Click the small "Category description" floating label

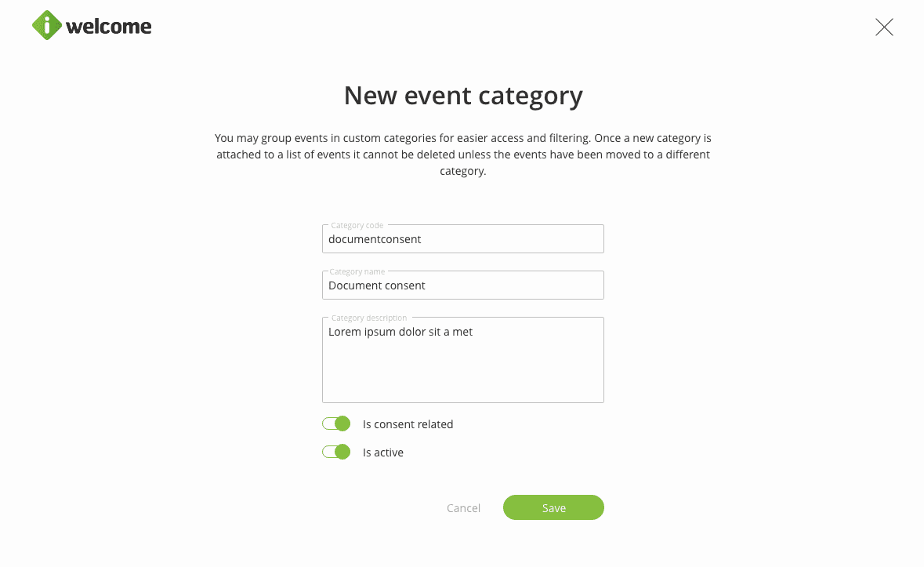[369, 318]
